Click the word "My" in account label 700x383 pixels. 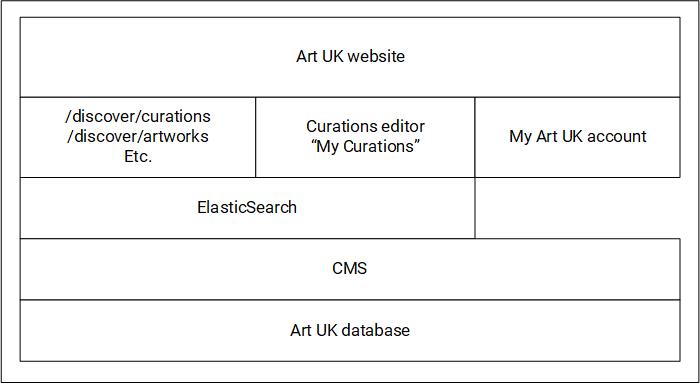[520, 137]
